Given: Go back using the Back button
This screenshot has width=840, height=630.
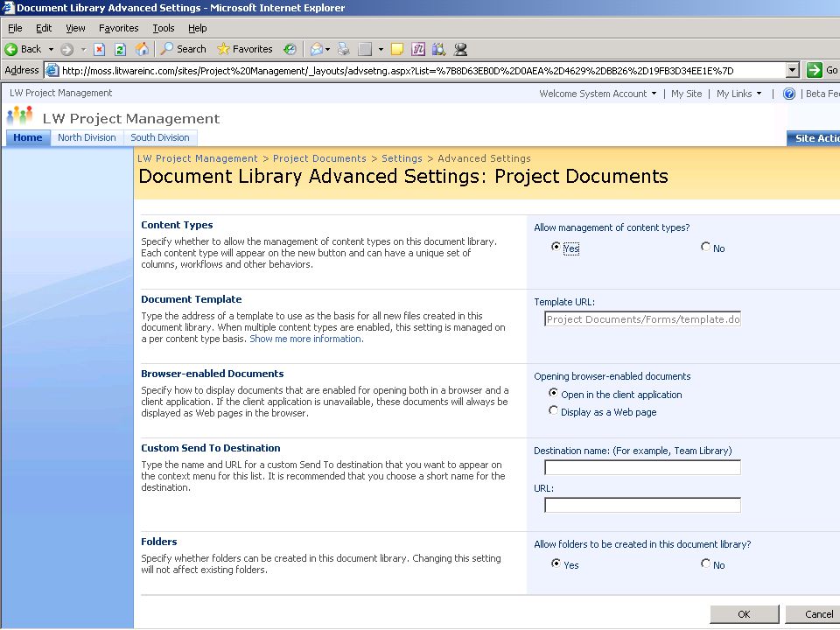Looking at the screenshot, I should tap(23, 49).
